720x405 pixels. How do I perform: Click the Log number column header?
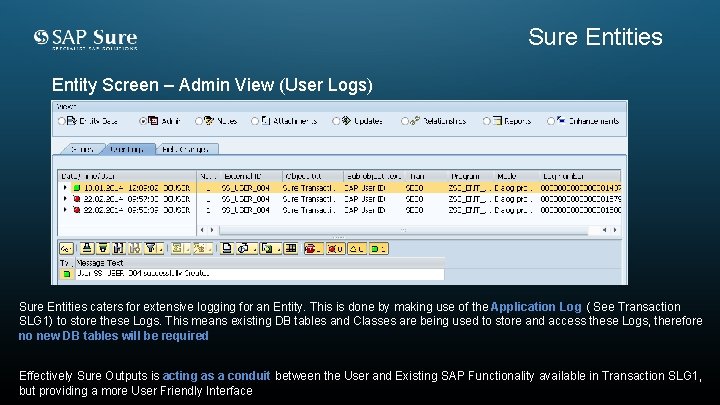[579, 176]
